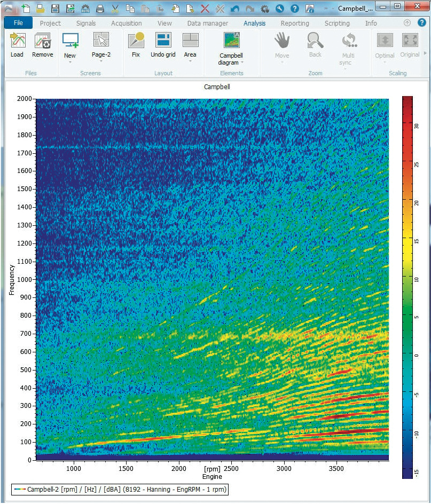
Task: Expand the Area layout dropdown
Action: click(190, 61)
